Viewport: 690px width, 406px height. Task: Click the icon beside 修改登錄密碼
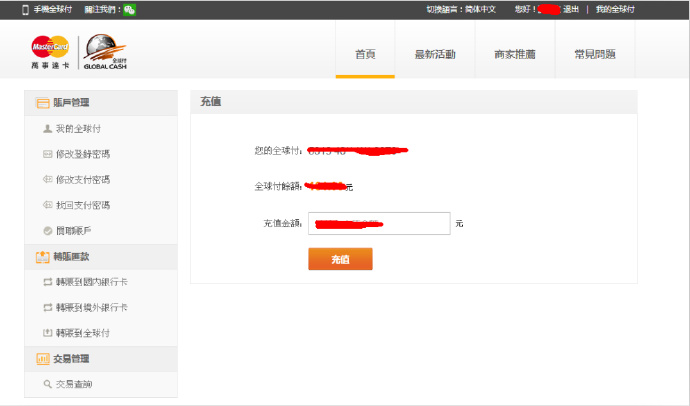pyautogui.click(x=48, y=154)
